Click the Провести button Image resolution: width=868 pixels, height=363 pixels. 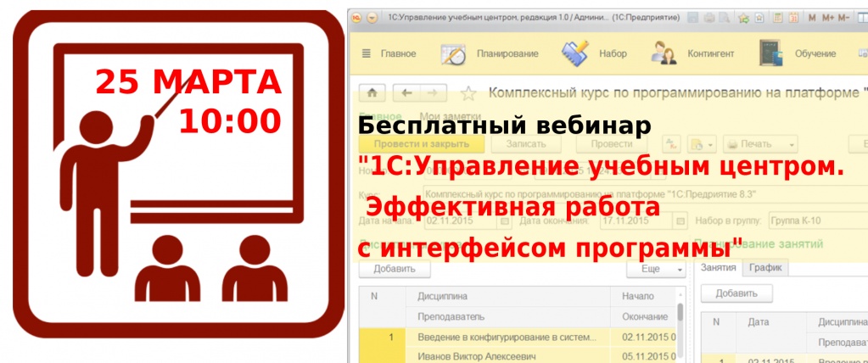click(x=612, y=144)
